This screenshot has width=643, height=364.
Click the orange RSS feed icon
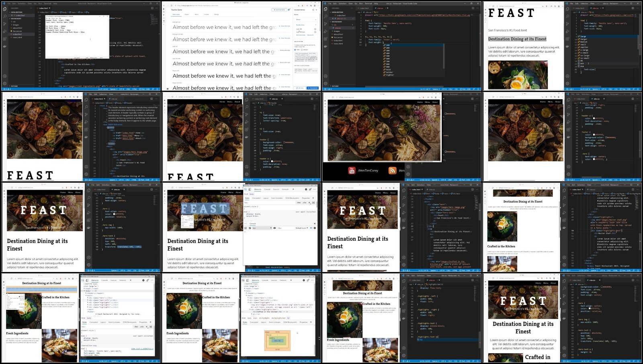click(x=392, y=171)
